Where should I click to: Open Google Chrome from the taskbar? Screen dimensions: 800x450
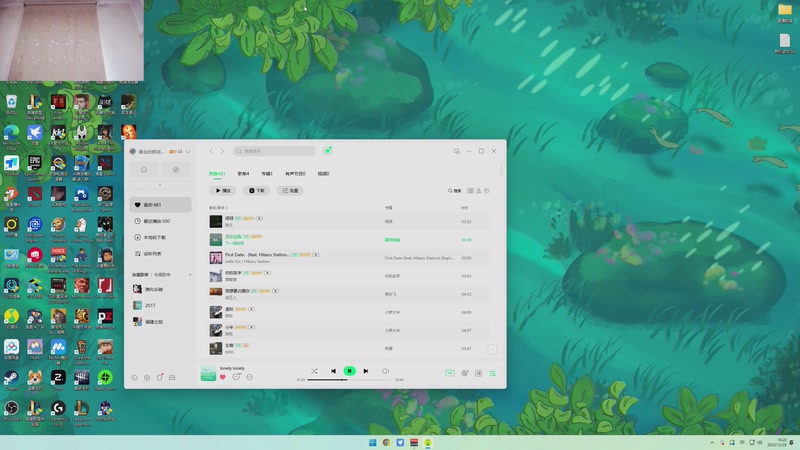coord(386,442)
